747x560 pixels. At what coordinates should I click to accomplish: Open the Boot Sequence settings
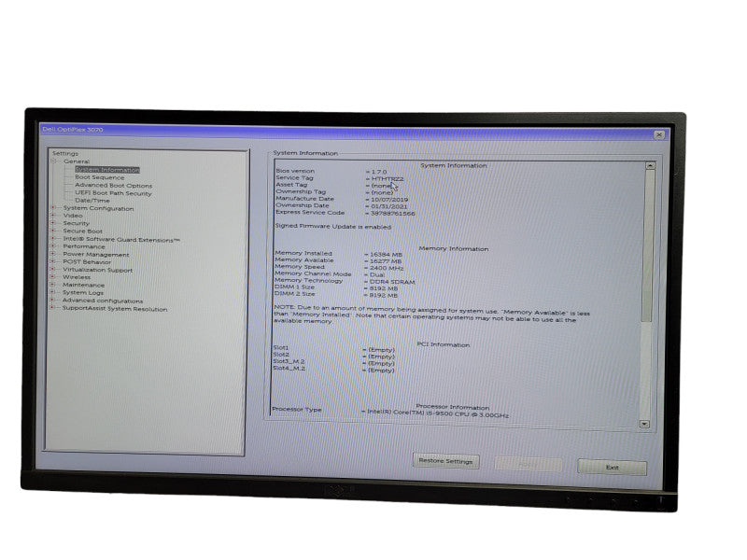[99, 177]
